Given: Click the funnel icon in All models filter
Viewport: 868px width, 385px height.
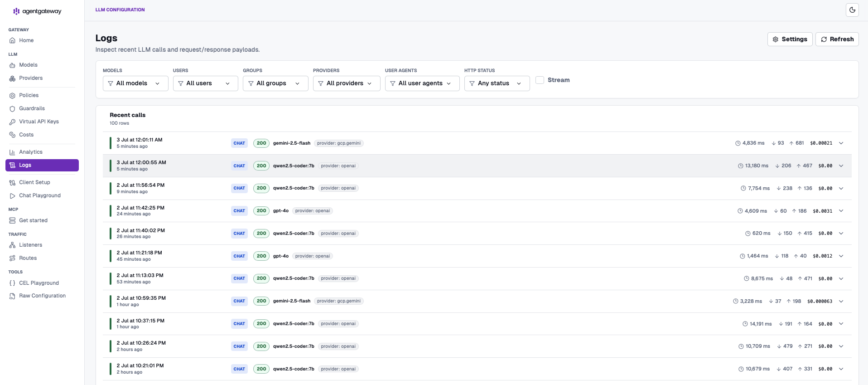Looking at the screenshot, I should tap(111, 83).
